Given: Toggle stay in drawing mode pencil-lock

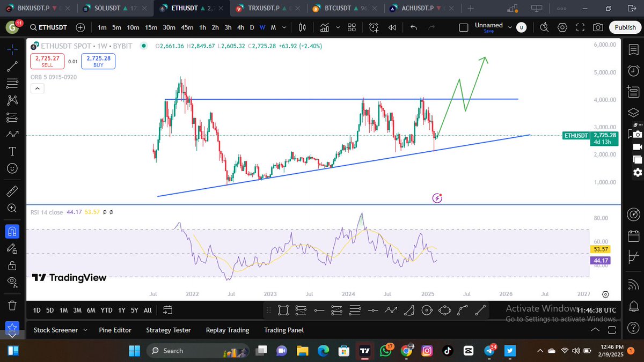Looking at the screenshot, I should click(x=12, y=248).
